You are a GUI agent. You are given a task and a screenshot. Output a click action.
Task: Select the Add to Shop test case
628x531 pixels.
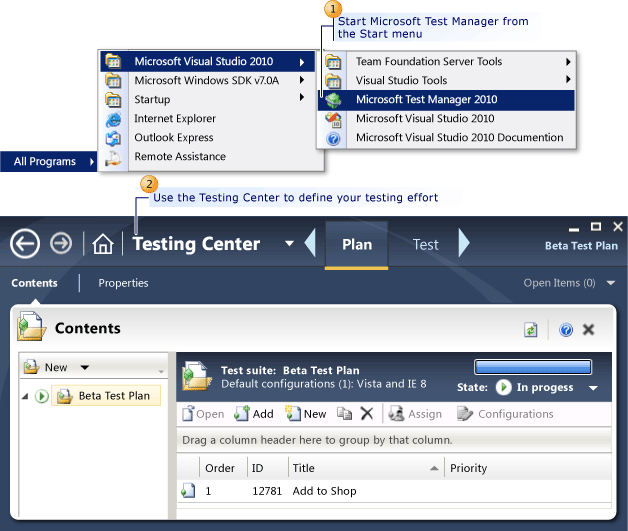pos(324,491)
